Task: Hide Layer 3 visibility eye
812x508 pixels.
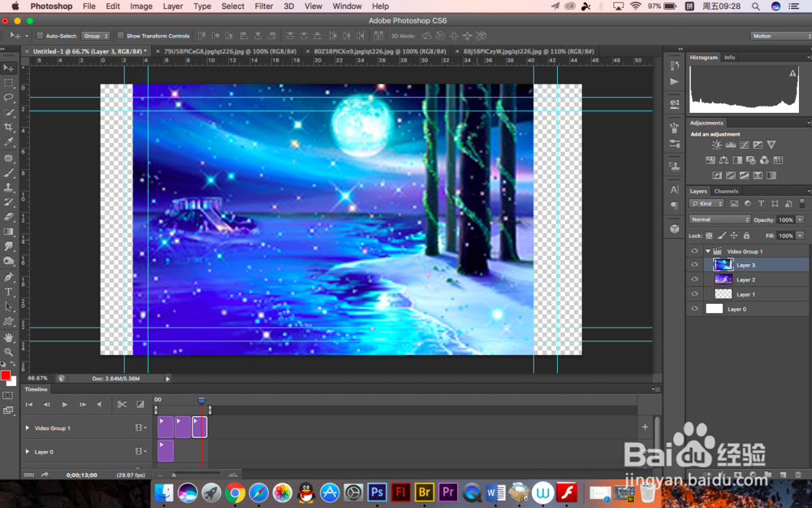Action: pos(694,265)
